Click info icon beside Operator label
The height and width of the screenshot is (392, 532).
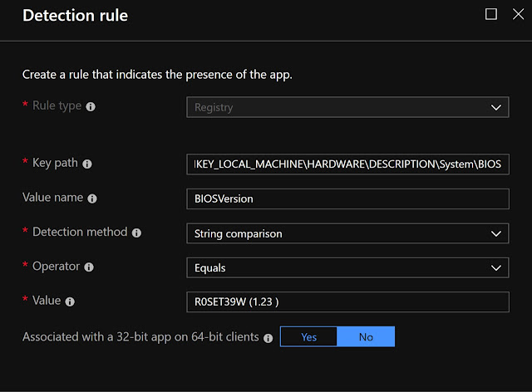click(x=89, y=267)
